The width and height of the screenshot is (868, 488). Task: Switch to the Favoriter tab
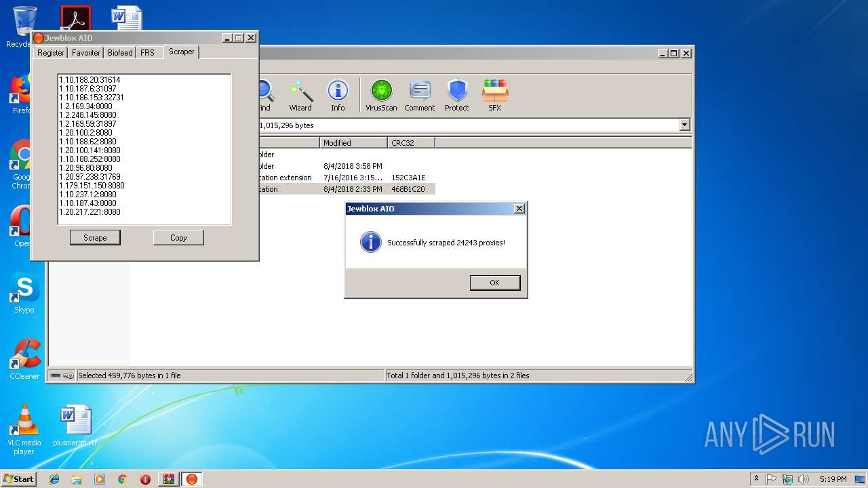[x=86, y=53]
